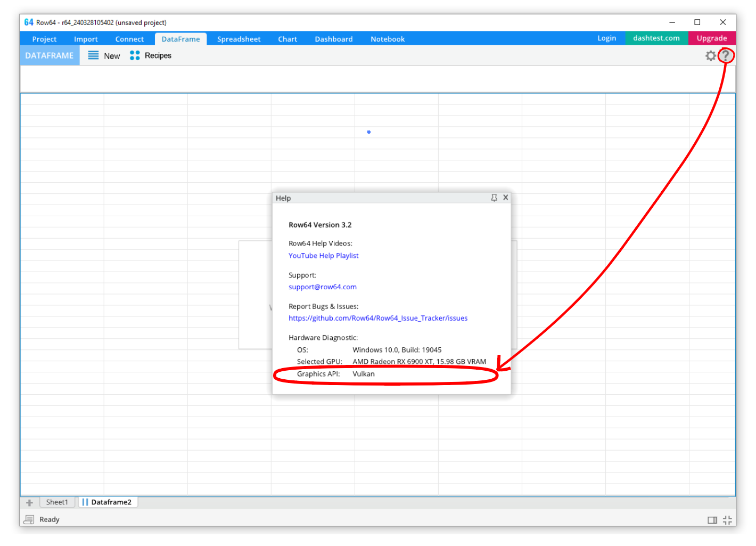Open the Notebook tab
The height and width of the screenshot is (546, 756).
[x=388, y=39]
